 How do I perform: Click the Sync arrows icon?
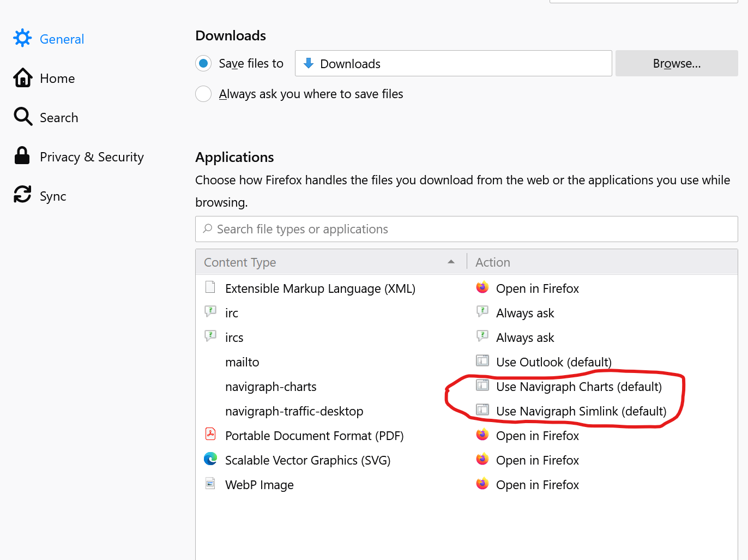pyautogui.click(x=22, y=195)
